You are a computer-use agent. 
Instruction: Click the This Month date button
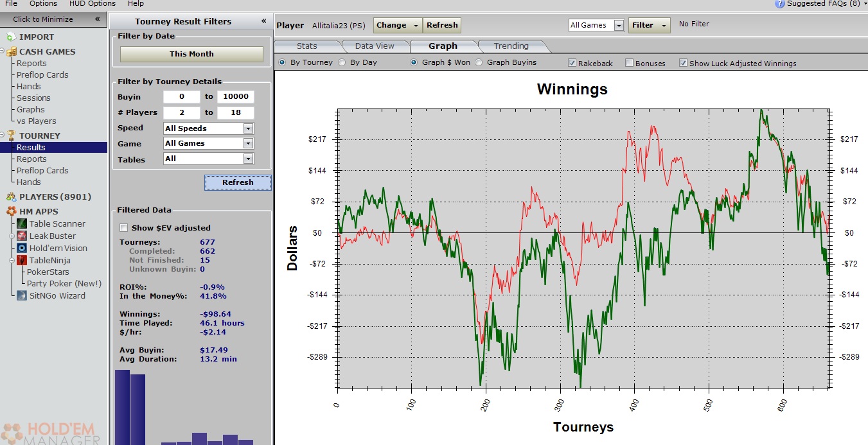point(191,54)
